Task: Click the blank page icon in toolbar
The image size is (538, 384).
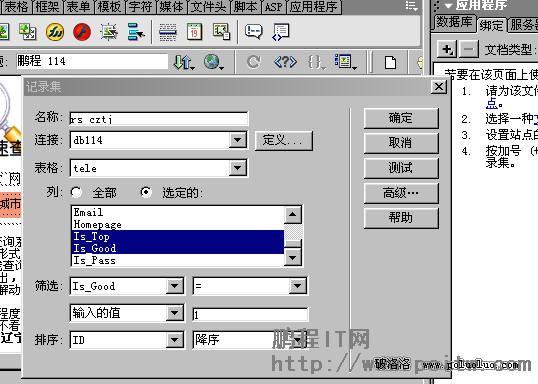Action: 390,63
